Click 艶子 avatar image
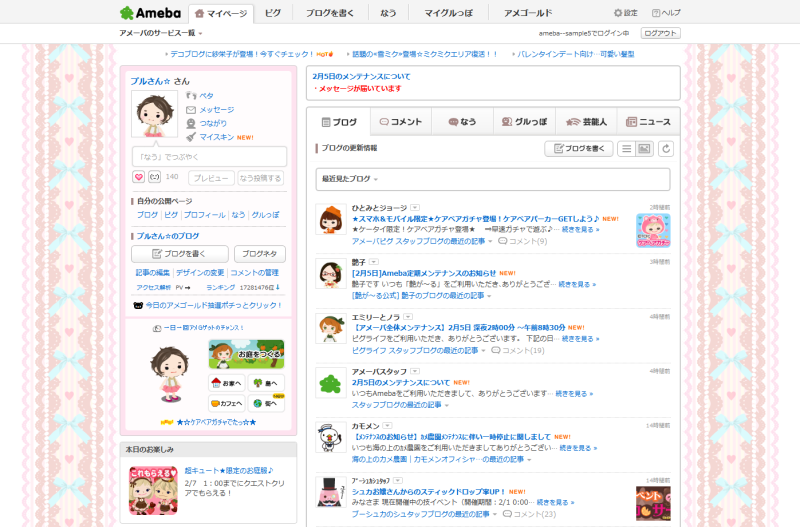The width and height of the screenshot is (800, 527). pyautogui.click(x=331, y=273)
